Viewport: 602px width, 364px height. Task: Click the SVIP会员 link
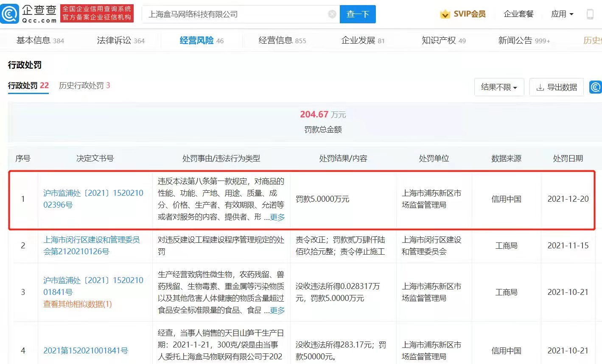click(470, 14)
